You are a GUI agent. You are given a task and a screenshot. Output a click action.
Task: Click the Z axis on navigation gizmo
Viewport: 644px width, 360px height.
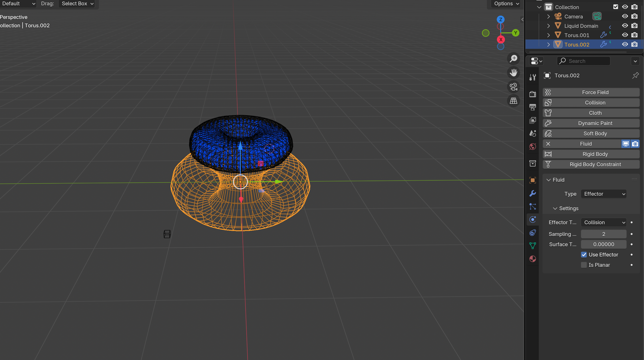click(500, 19)
